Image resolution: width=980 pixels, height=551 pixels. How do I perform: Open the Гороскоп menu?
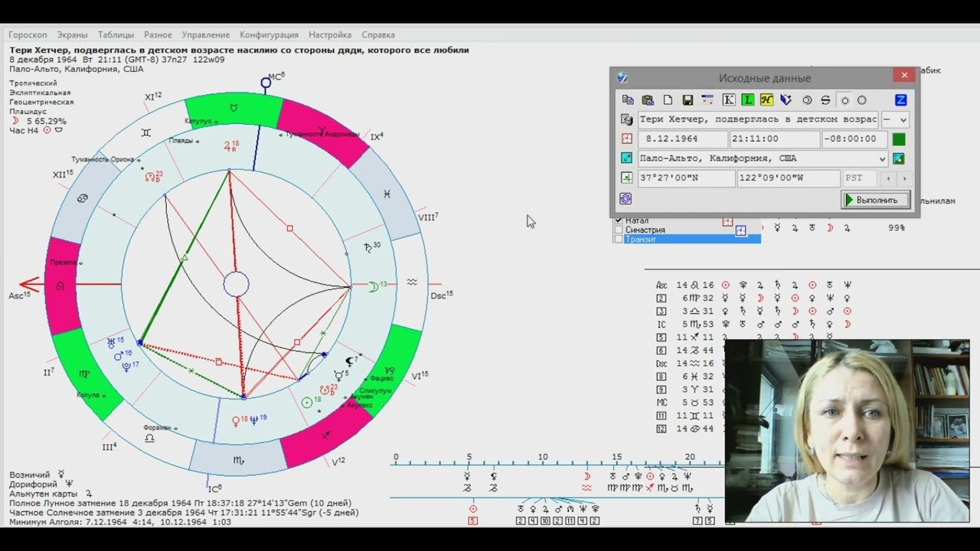pos(28,34)
